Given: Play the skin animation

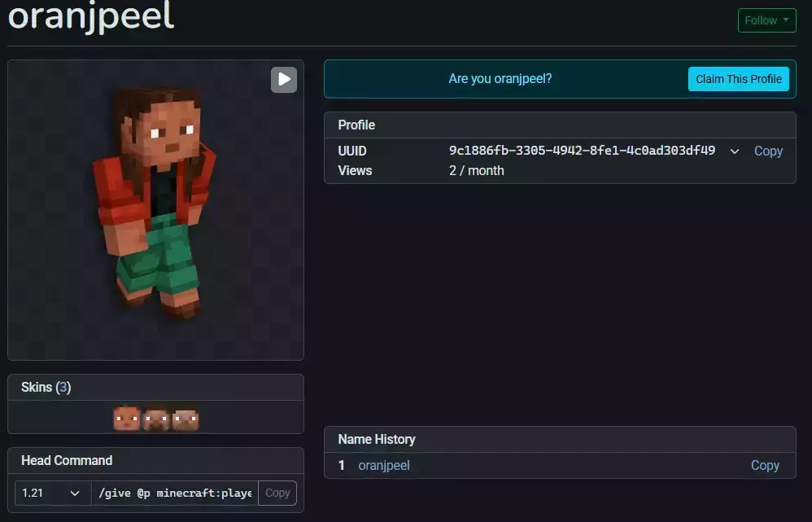Looking at the screenshot, I should pos(284,79).
